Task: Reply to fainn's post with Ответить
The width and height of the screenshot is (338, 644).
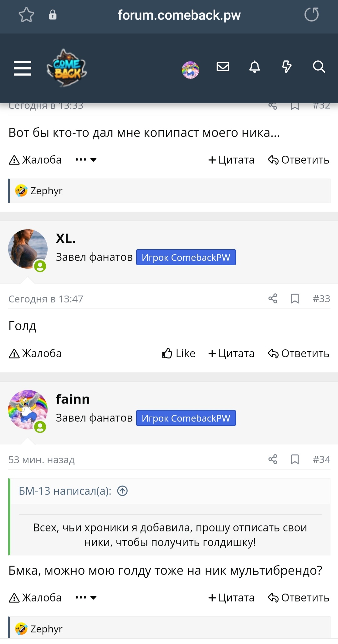Action: [x=299, y=598]
